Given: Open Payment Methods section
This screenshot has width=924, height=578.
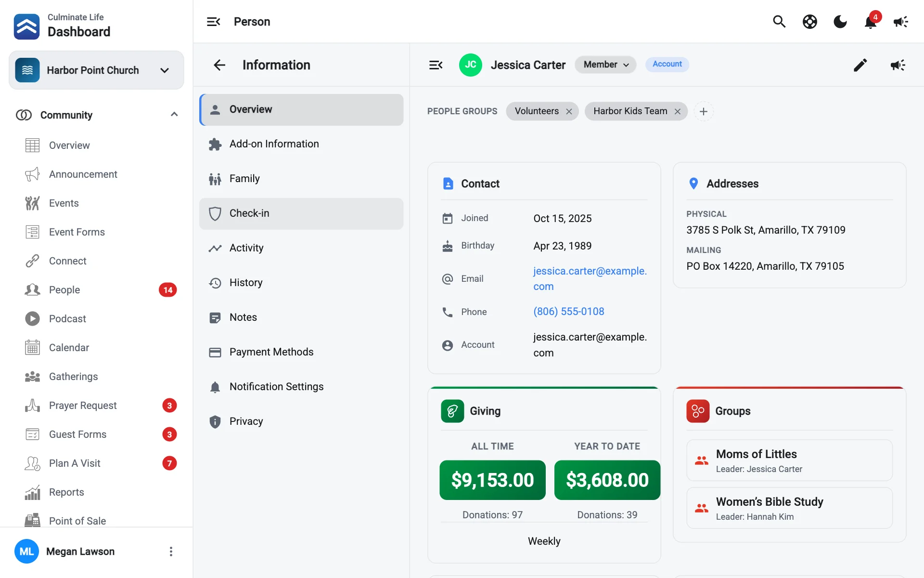Looking at the screenshot, I should [301, 352].
